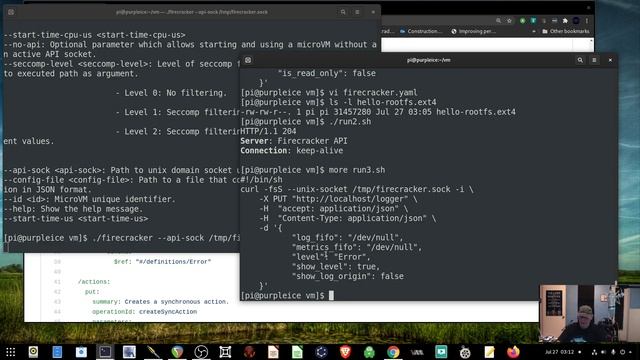Open search in the rear firecracker terminal window
Screen dimensions: 640x360
point(343,12)
